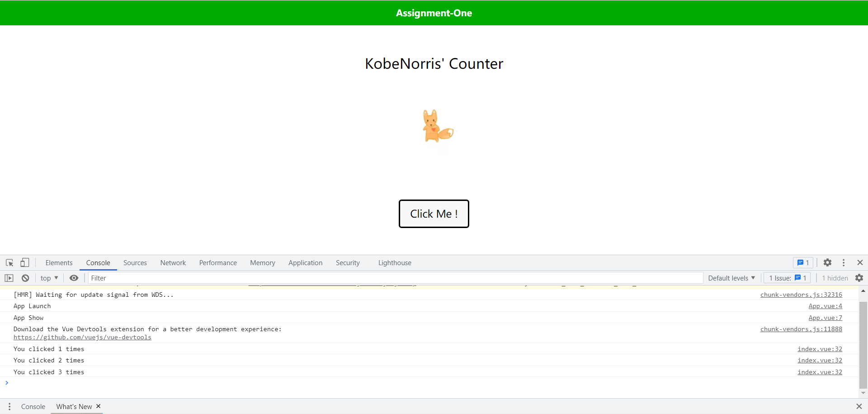
Task: Click the eye live expression icon
Action: tap(74, 278)
